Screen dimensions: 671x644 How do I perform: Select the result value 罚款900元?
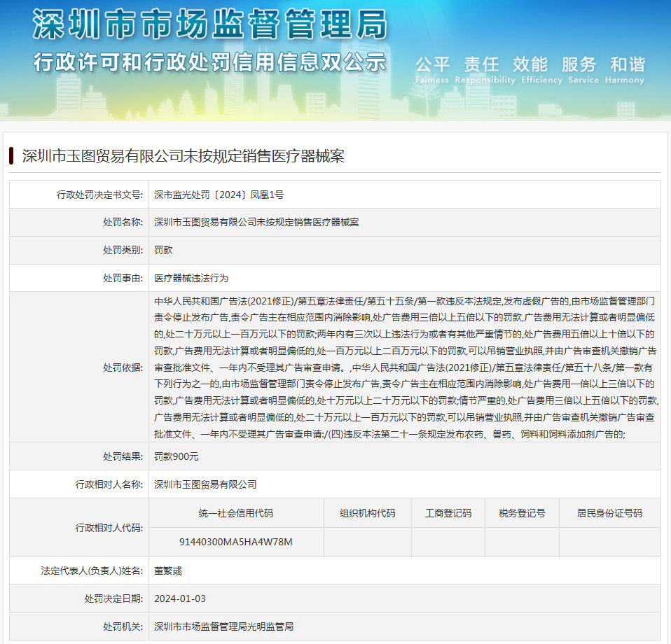coord(177,456)
